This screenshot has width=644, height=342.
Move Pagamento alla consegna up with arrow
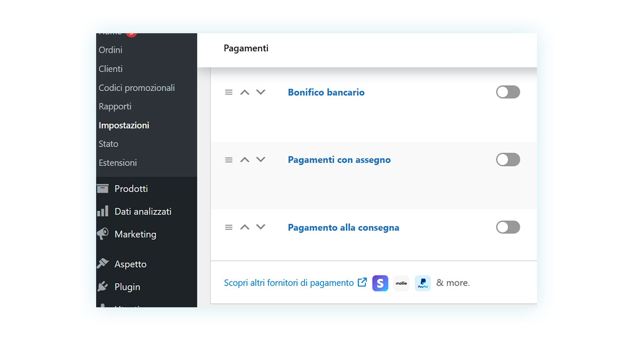coord(244,227)
